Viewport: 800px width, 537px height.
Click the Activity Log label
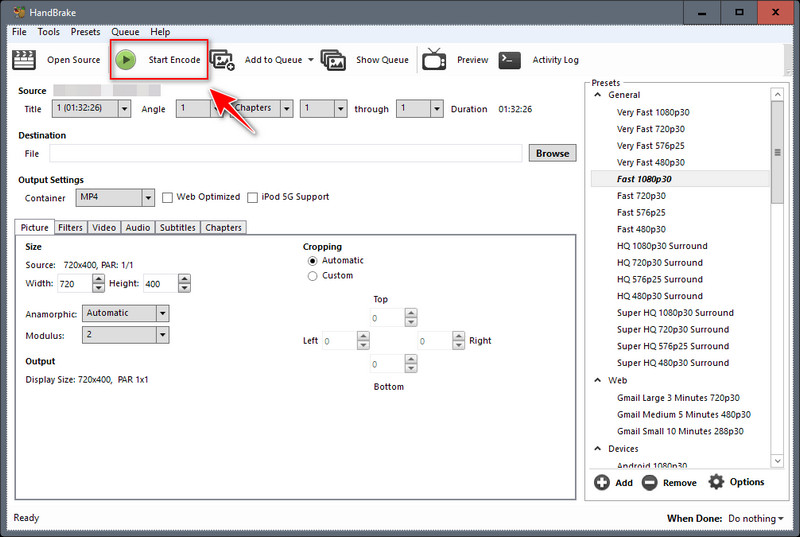(x=556, y=60)
